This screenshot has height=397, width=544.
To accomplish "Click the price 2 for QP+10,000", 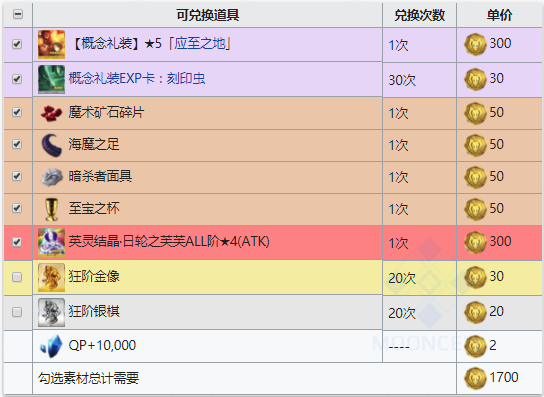I will tap(493, 345).
